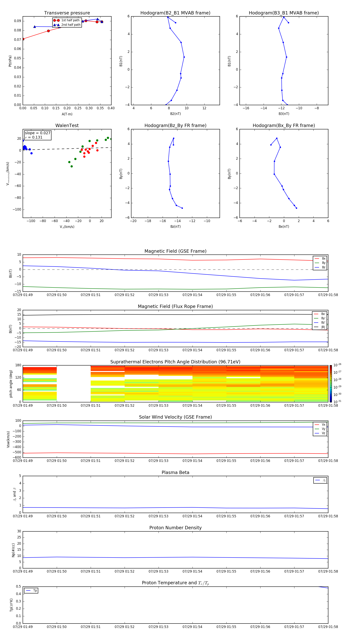Click the "Magnetic Field (GSE Frame)" title
The width and height of the screenshot is (351, 644).
pos(175,251)
